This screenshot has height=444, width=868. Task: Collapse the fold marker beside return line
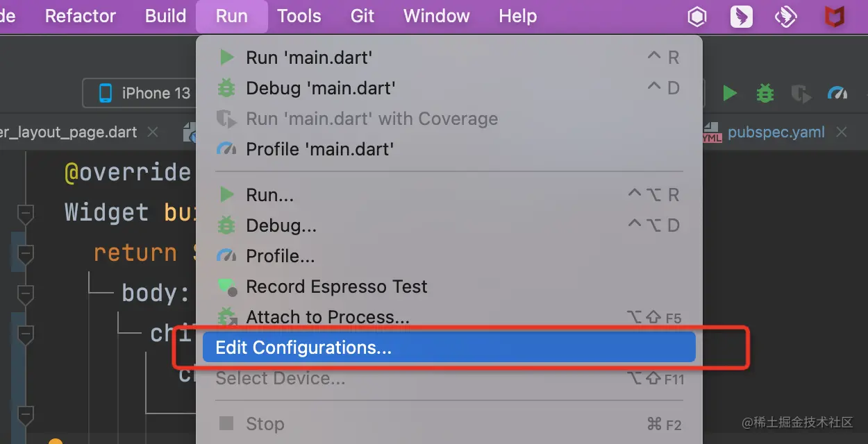[x=26, y=255]
